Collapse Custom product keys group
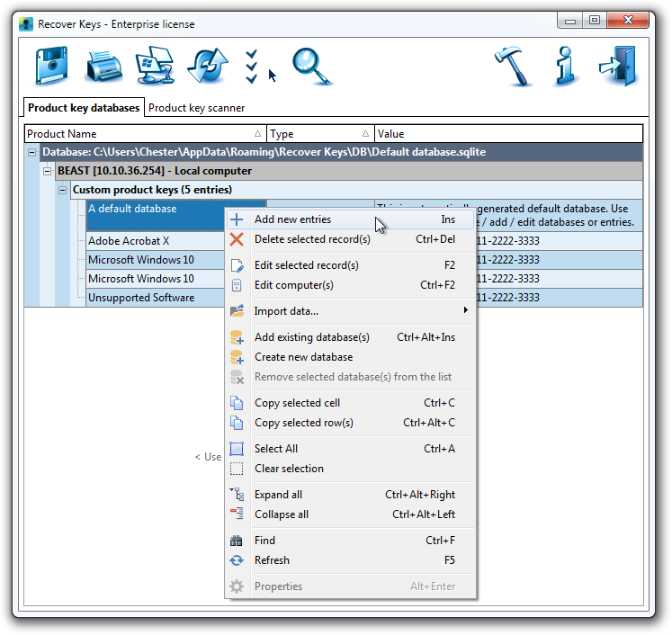 [x=63, y=190]
